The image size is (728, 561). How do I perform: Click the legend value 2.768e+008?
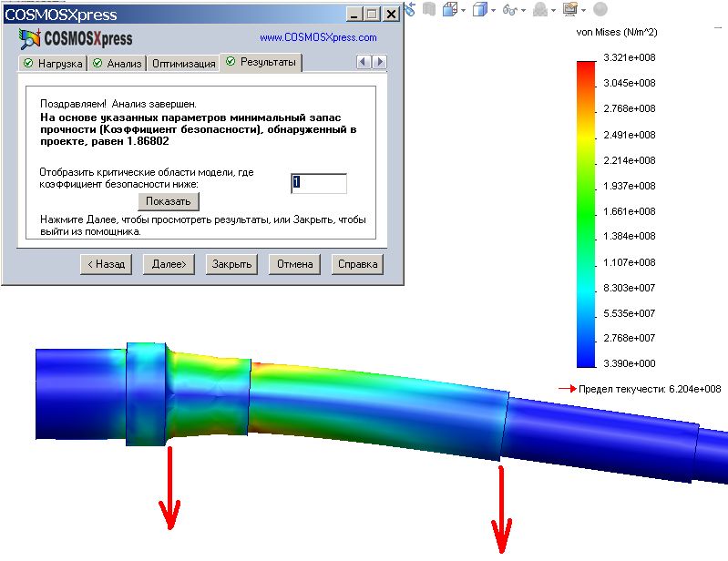click(x=629, y=108)
